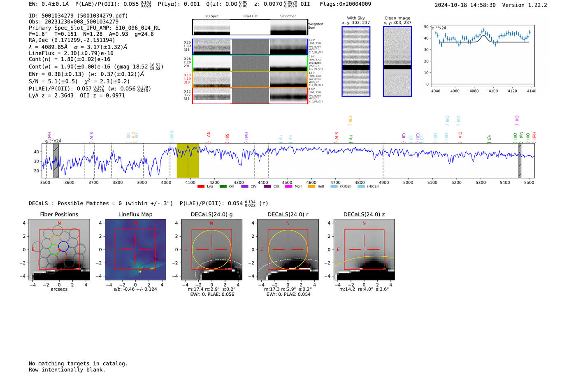Image resolution: width=576 pixels, height=392 pixels.
Task: Click the 'No matching targets in catalog.' text
Action: tap(78, 364)
